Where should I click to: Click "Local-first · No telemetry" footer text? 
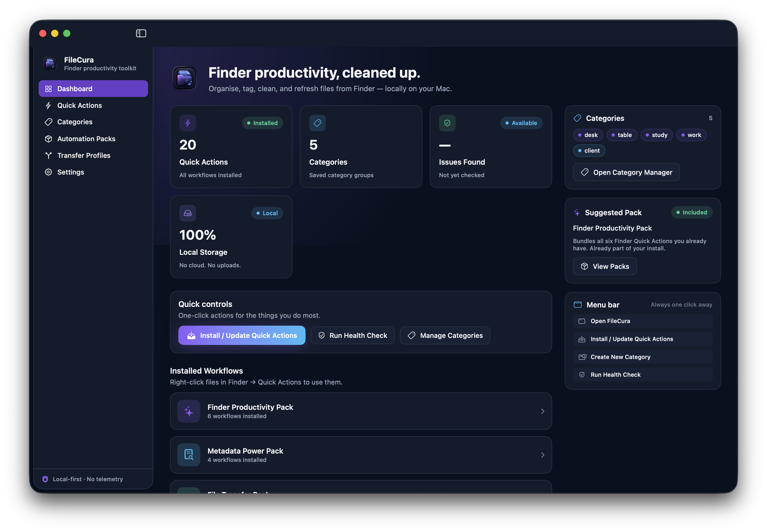(x=88, y=479)
